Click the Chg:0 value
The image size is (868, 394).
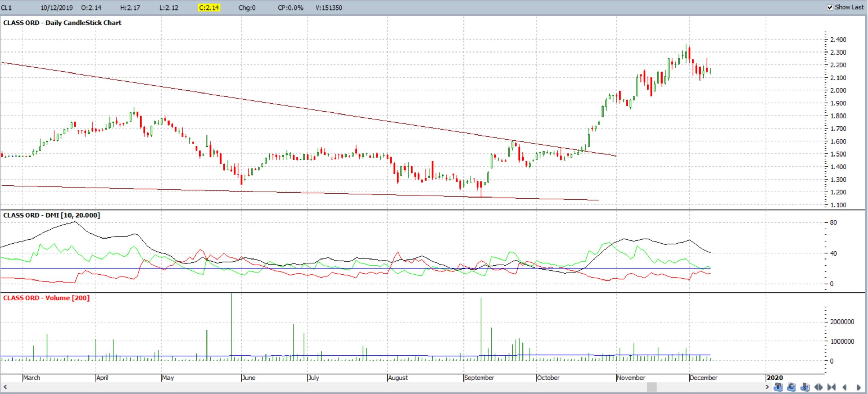[x=247, y=7]
